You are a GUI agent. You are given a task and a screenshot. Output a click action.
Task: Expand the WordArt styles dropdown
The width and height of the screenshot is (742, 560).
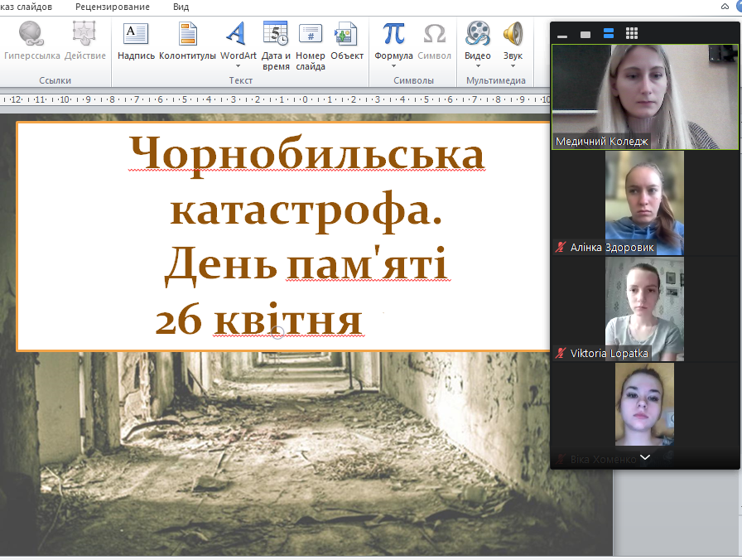(238, 66)
